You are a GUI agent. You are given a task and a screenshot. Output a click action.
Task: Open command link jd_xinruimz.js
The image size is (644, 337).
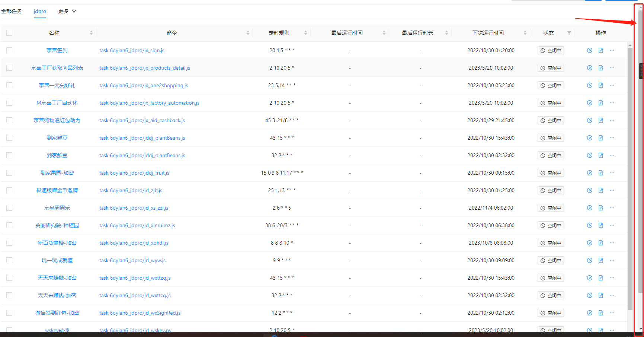[x=137, y=225]
